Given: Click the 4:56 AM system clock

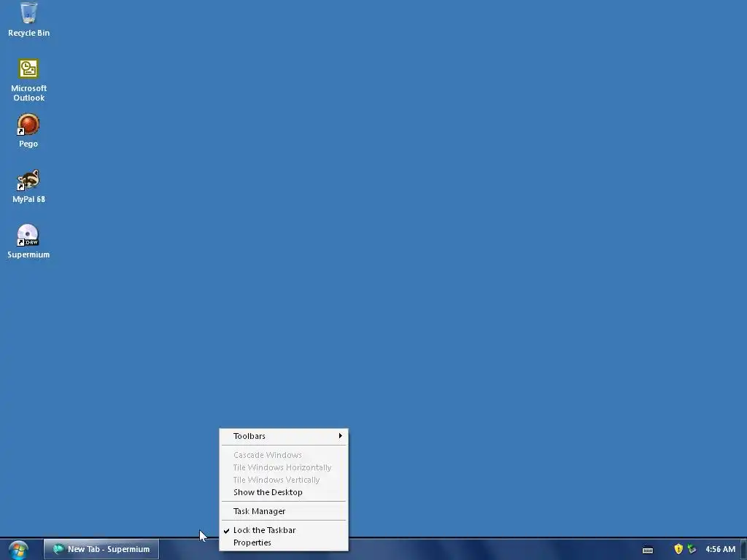Looking at the screenshot, I should 720,550.
